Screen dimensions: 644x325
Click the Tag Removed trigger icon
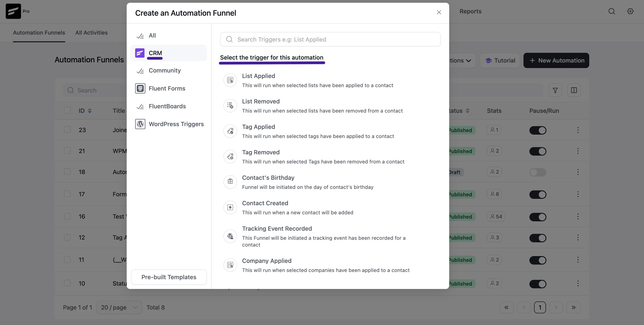[230, 157]
